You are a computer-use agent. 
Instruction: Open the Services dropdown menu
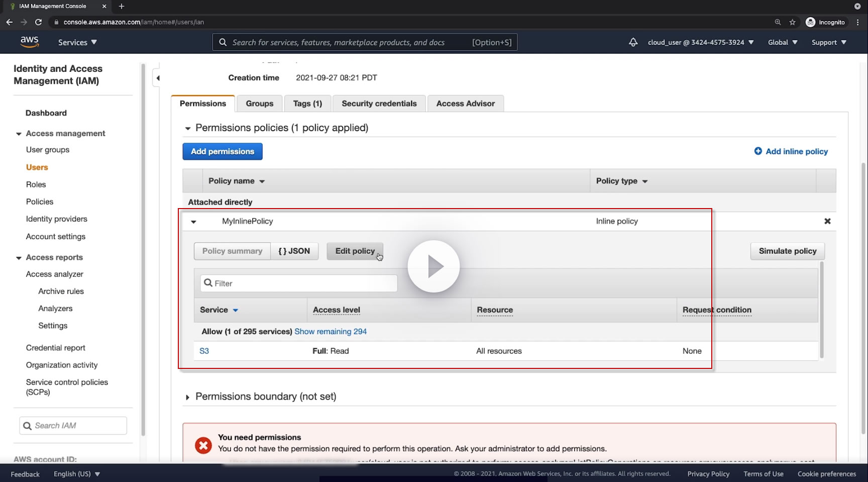coord(77,42)
